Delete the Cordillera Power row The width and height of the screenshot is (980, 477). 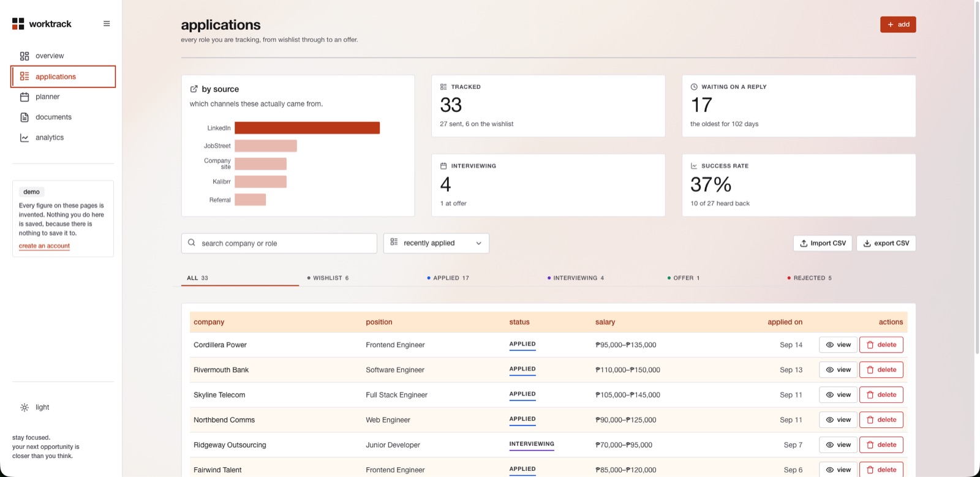[881, 345]
